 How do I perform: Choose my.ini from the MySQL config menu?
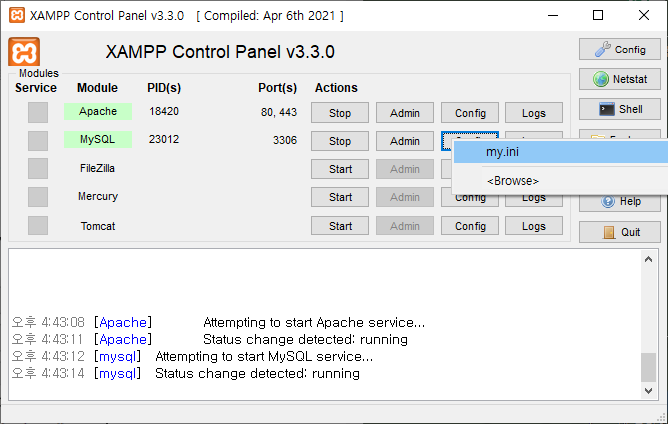561,152
